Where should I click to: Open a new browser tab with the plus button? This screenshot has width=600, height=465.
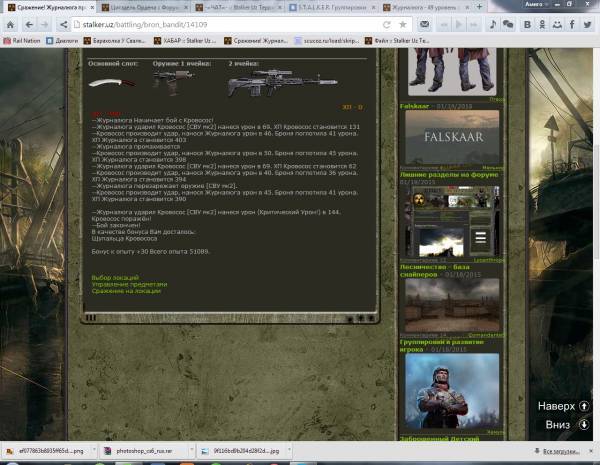(x=479, y=7)
